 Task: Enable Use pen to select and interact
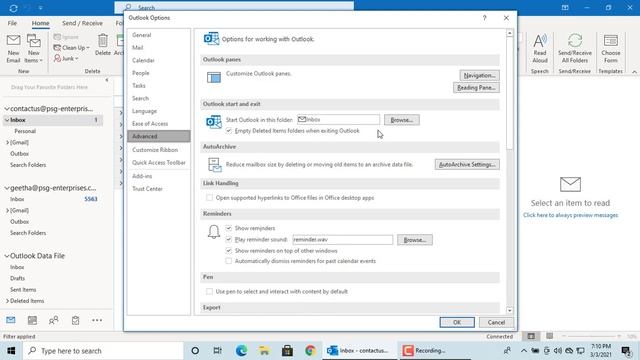pos(209,291)
